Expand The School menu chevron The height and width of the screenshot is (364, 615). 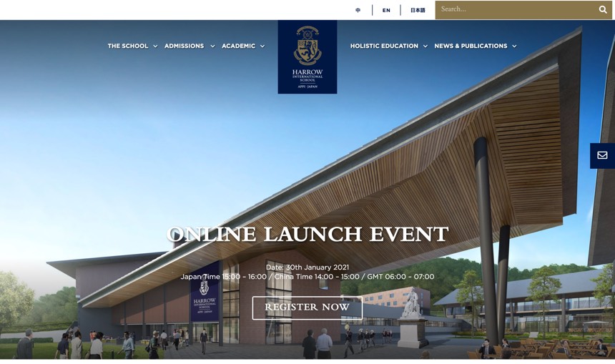pyautogui.click(x=155, y=46)
